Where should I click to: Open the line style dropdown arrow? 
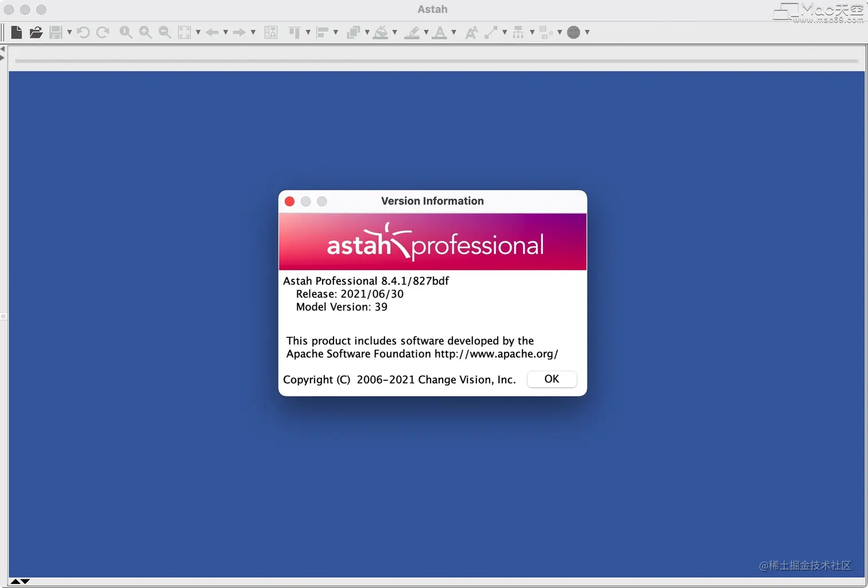coord(505,33)
